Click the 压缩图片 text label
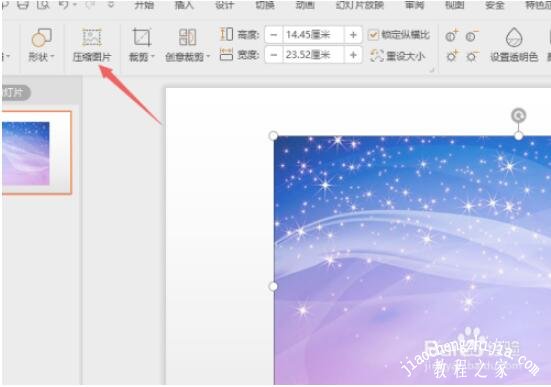Image resolution: width=551 pixels, height=387 pixels. pyautogui.click(x=92, y=57)
